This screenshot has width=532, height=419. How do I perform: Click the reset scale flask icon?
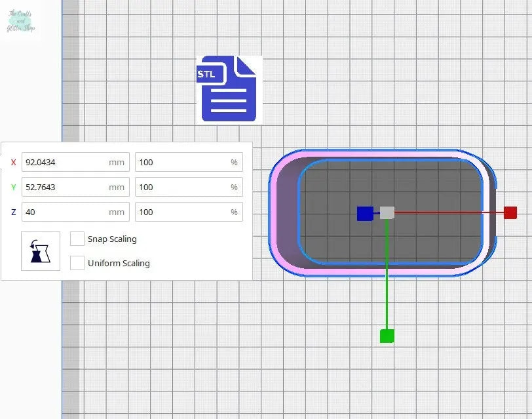point(41,251)
